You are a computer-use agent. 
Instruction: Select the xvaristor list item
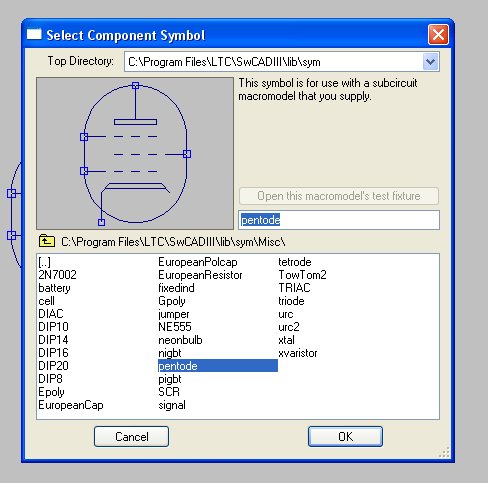coord(298,353)
